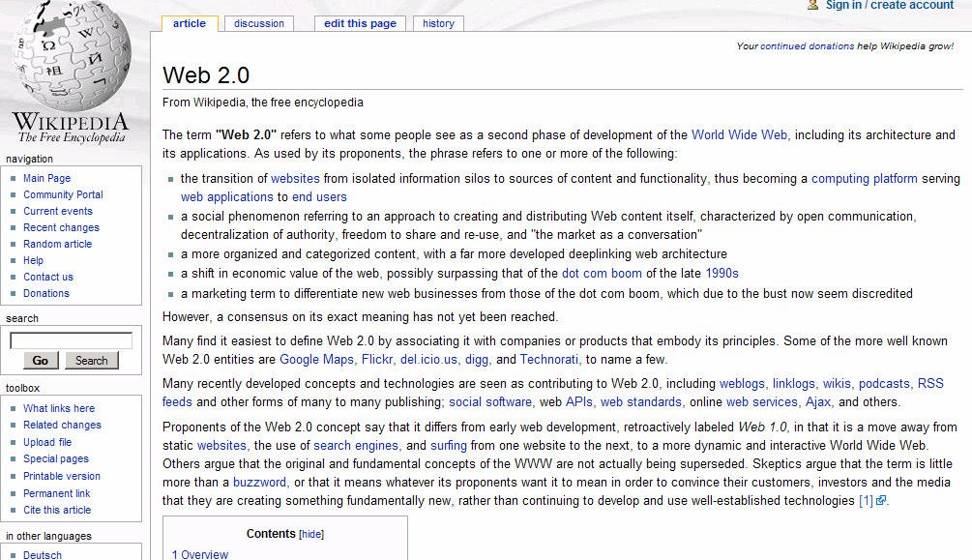The image size is (972, 560).
Task: Open the Google Maps link
Action: tap(316, 359)
